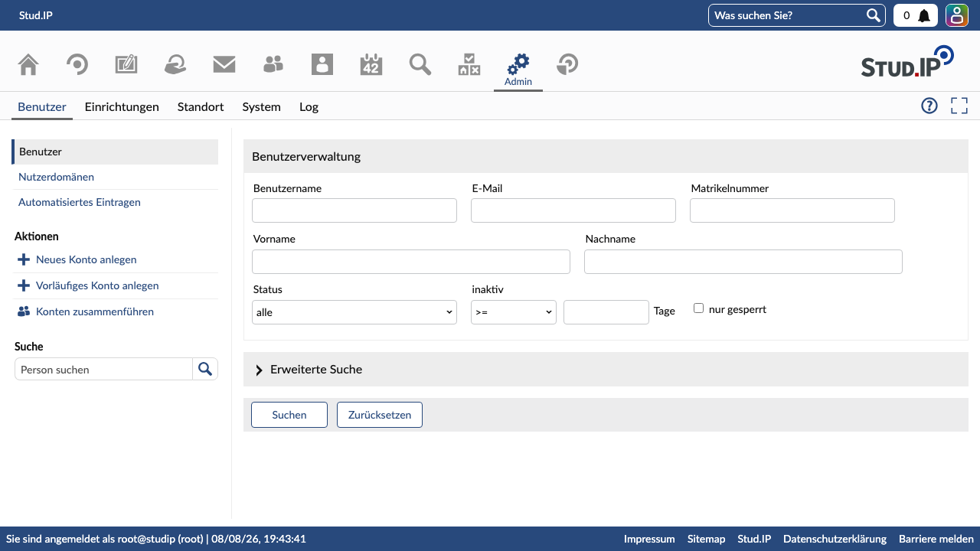Switch to the Log tab

309,106
